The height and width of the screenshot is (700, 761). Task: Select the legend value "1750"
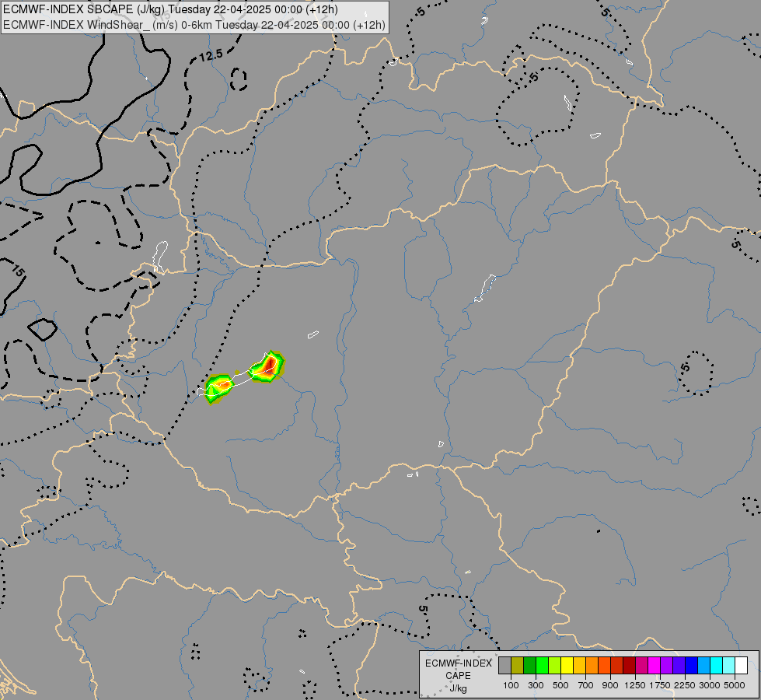pos(660,685)
